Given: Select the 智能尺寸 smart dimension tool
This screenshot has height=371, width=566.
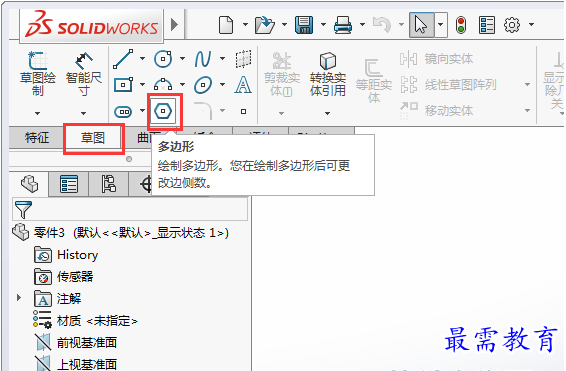Looking at the screenshot, I should [84, 74].
